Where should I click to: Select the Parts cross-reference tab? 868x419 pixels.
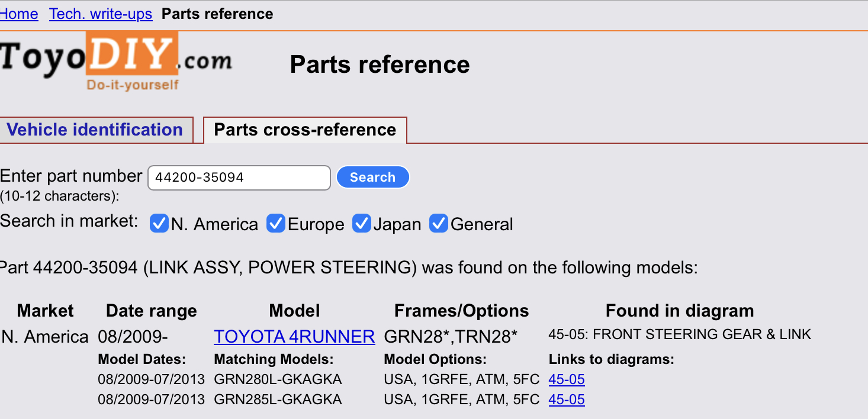click(x=305, y=130)
